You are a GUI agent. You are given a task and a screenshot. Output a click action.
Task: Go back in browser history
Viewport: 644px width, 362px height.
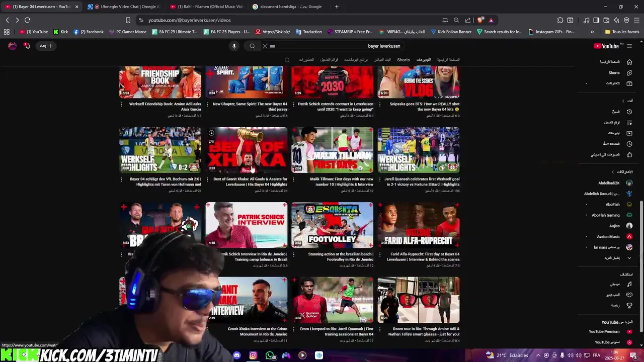7,20
